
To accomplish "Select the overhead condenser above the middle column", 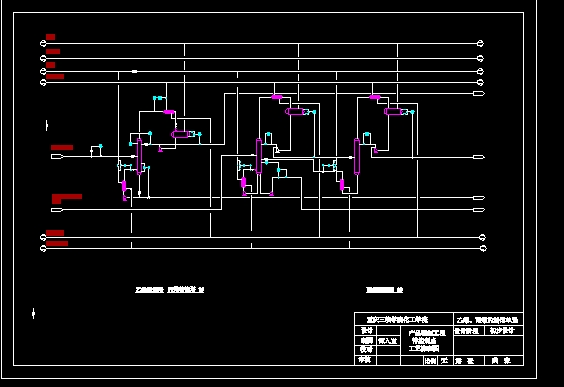I will pyautogui.click(x=277, y=97).
